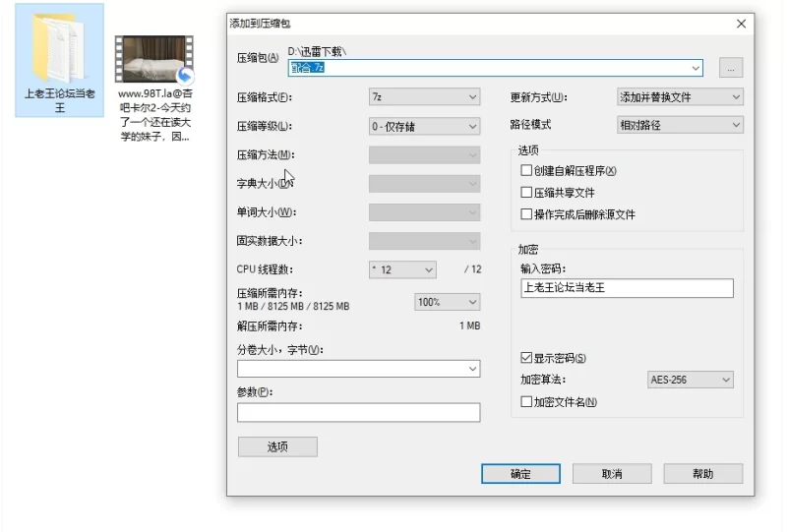Viewport: 787px width, 532px height.
Task: Enable delete source files after operation
Action: pyautogui.click(x=526, y=214)
